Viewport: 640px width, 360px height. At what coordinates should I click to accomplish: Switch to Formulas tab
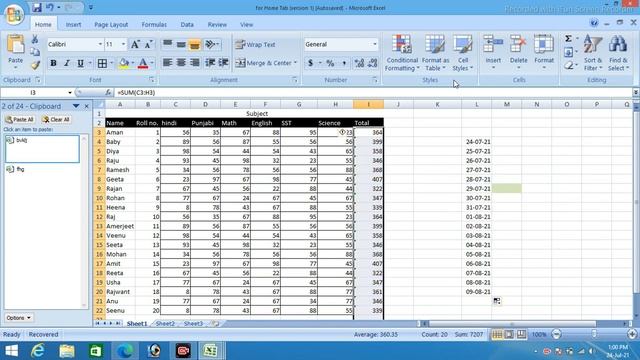point(154,24)
